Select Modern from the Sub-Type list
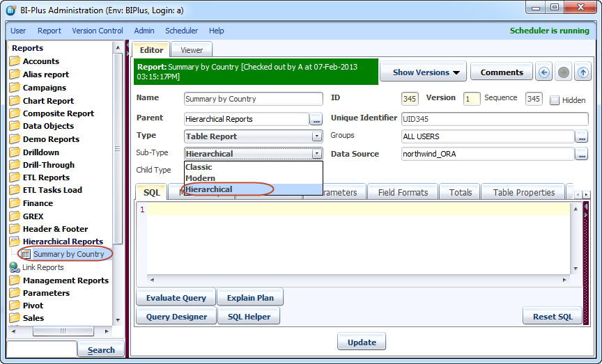Screen dimensions: 602x364 201,178
